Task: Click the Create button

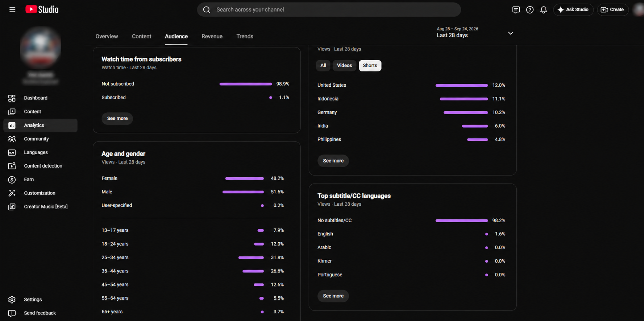Action: coord(612,10)
